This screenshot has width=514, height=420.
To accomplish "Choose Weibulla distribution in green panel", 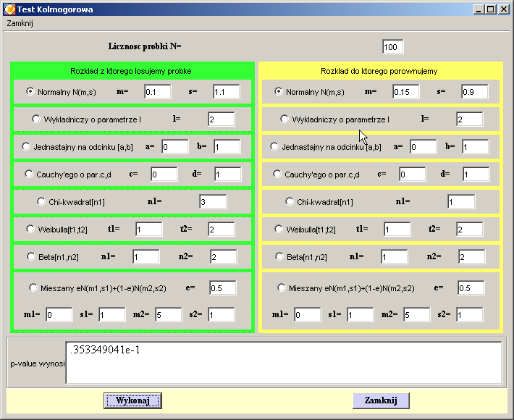I will click(31, 229).
